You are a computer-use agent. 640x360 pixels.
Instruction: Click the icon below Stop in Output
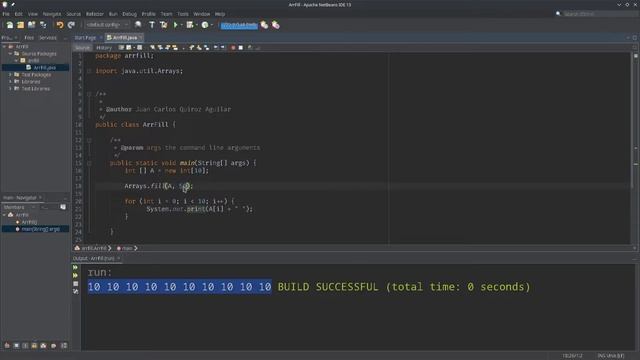point(76,291)
